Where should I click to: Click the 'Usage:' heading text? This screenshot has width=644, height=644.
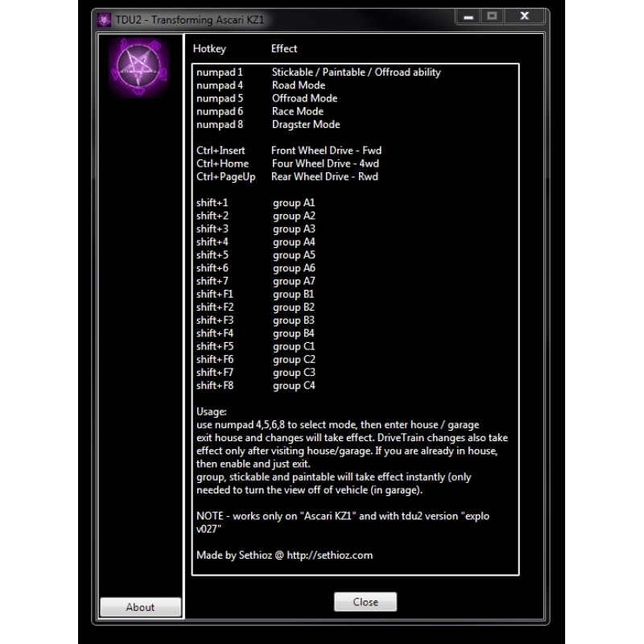coord(211,412)
